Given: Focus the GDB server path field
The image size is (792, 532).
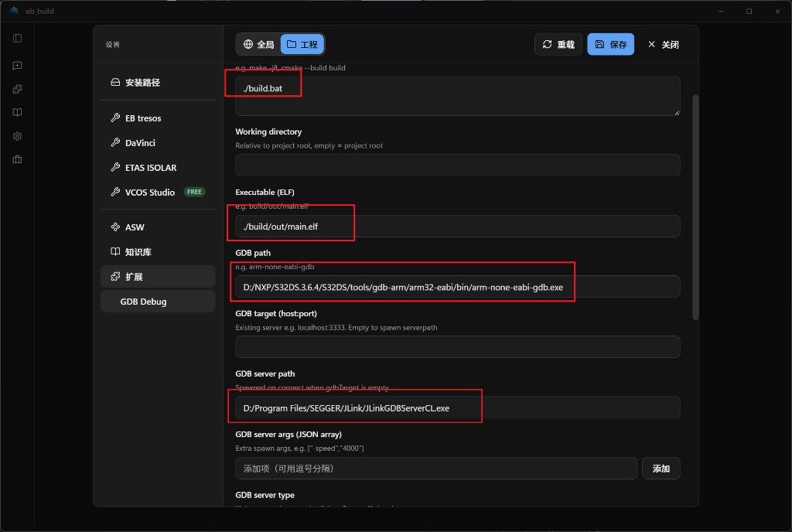Looking at the screenshot, I should [x=458, y=408].
